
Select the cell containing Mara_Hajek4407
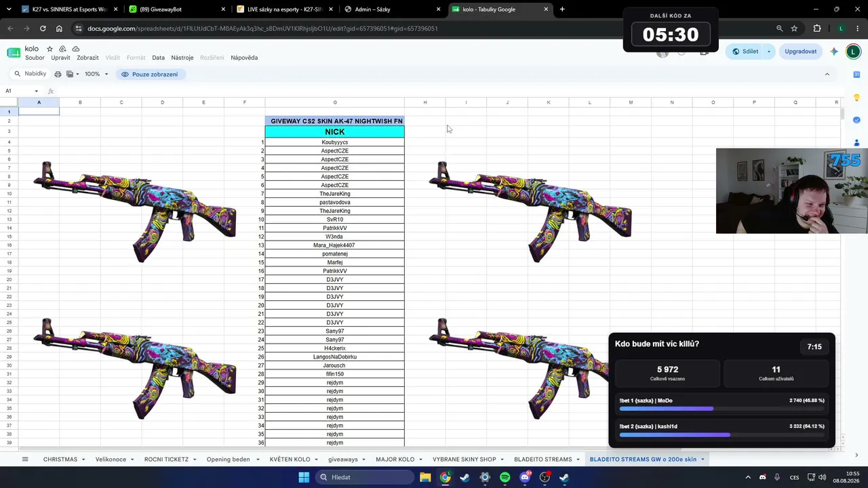334,245
